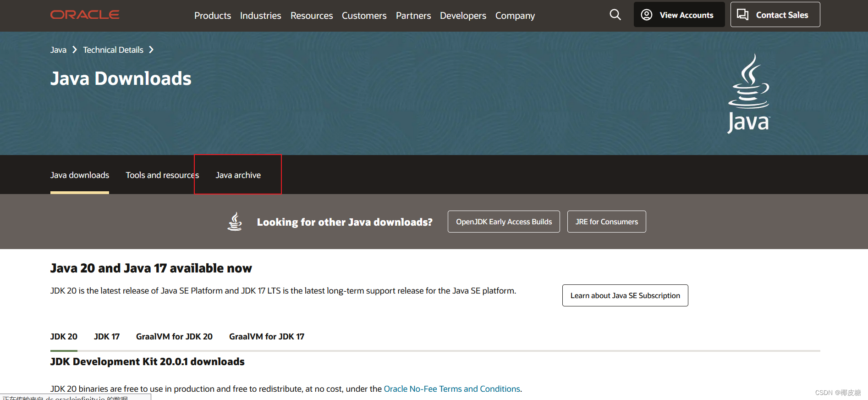Click JRE for Consumers button
The image size is (868, 400).
pos(607,222)
